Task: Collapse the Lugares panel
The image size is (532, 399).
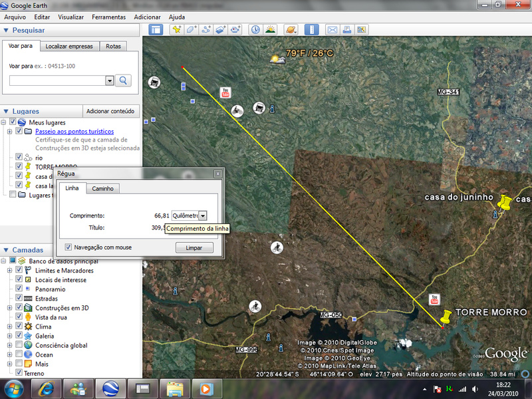Action: [x=6, y=111]
